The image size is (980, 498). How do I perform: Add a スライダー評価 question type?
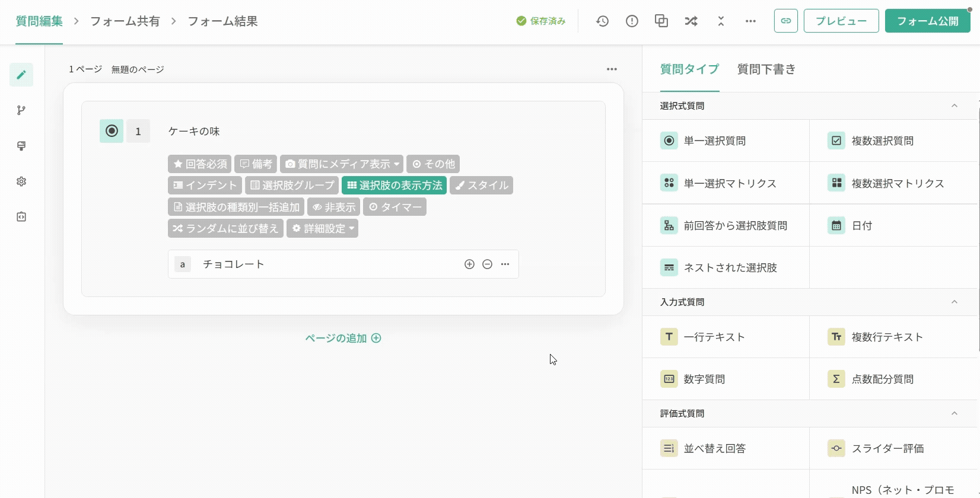pyautogui.click(x=893, y=449)
